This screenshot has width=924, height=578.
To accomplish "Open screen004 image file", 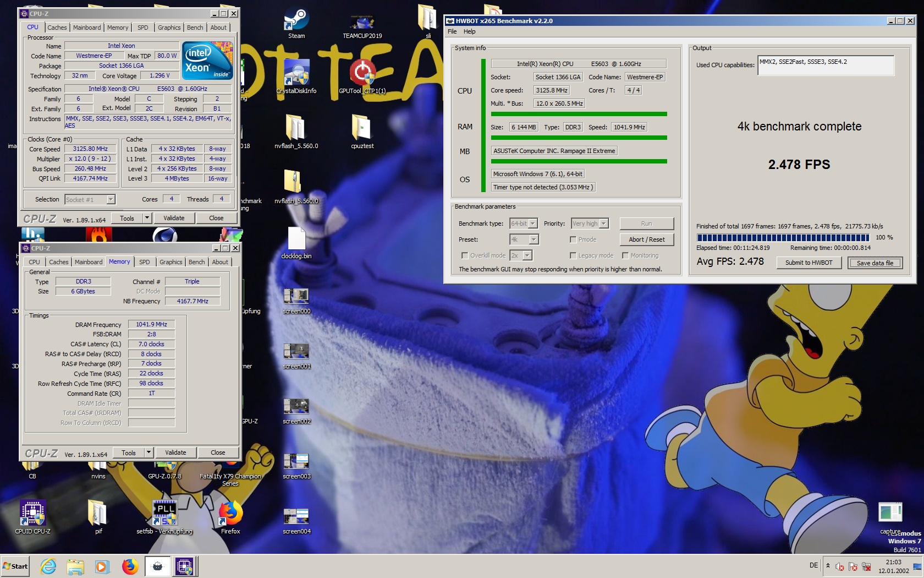I will pyautogui.click(x=296, y=521).
